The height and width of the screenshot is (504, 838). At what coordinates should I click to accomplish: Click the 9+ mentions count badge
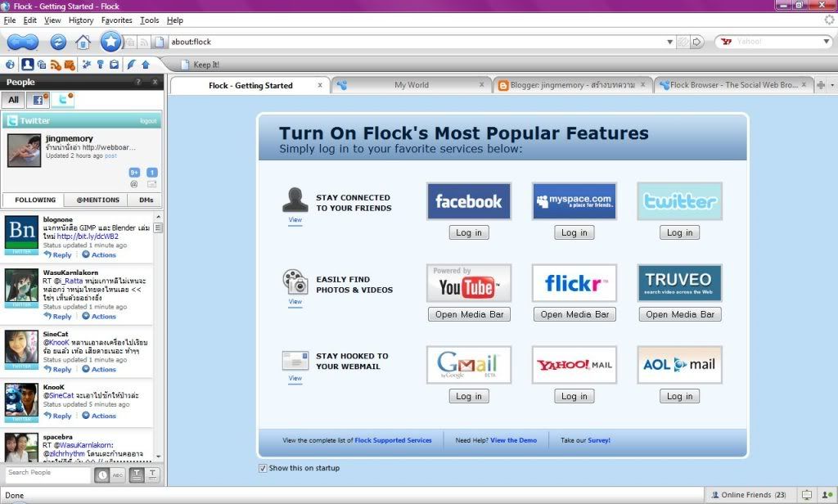(x=134, y=172)
